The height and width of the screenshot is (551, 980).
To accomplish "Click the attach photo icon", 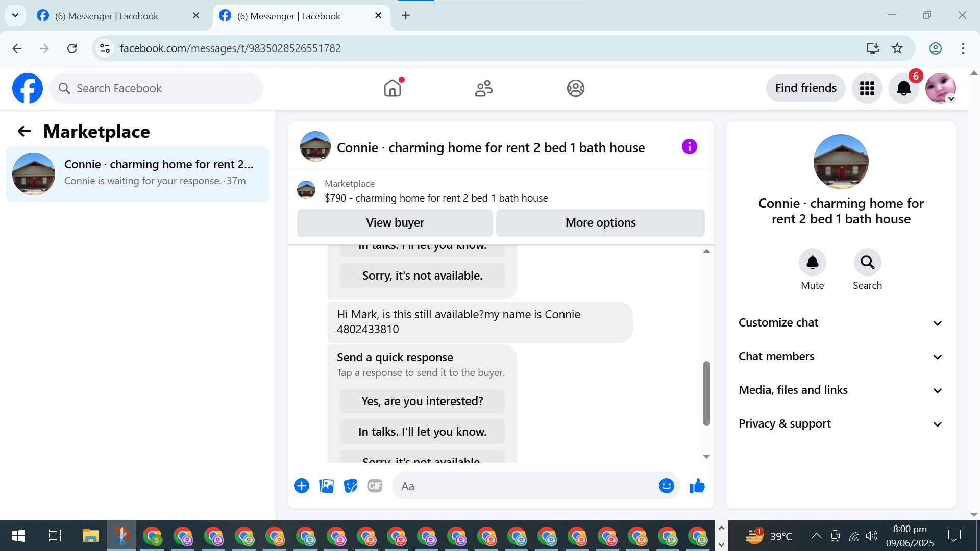I will point(326,486).
